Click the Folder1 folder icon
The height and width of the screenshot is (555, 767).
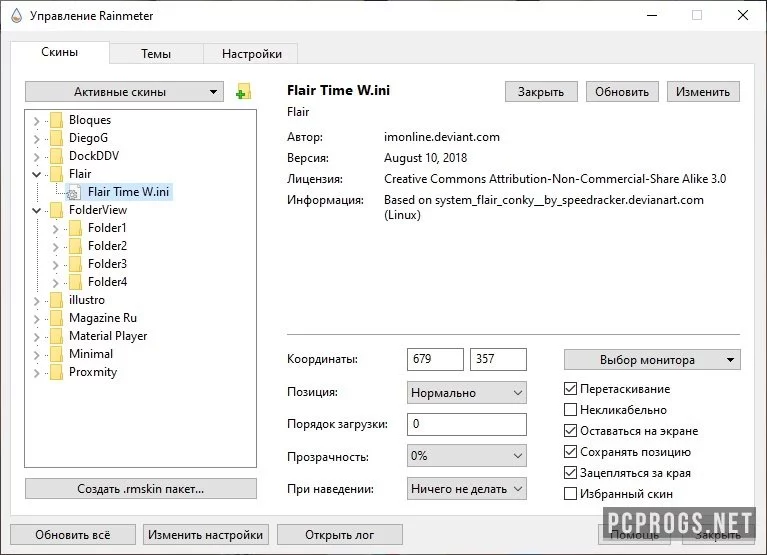(75, 228)
